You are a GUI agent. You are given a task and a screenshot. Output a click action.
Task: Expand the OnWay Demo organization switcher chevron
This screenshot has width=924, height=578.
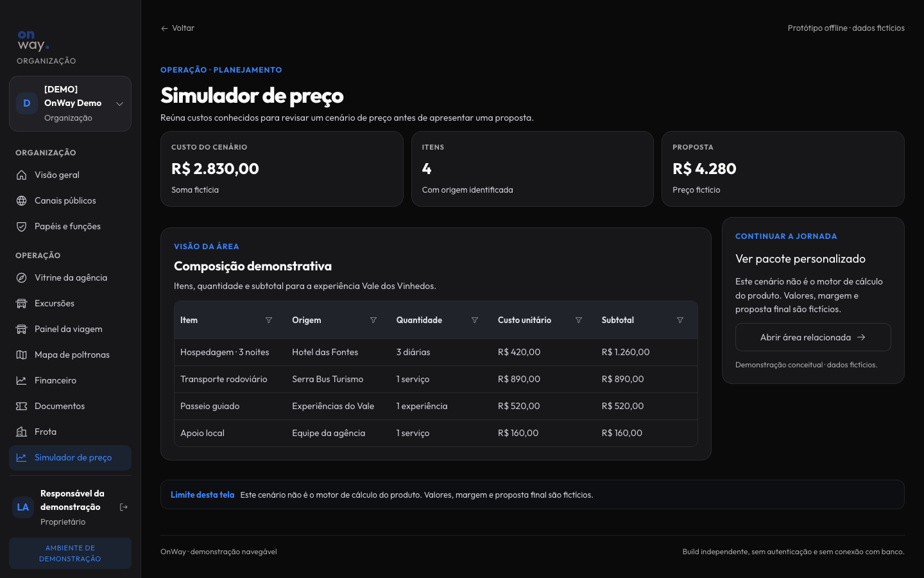[119, 103]
